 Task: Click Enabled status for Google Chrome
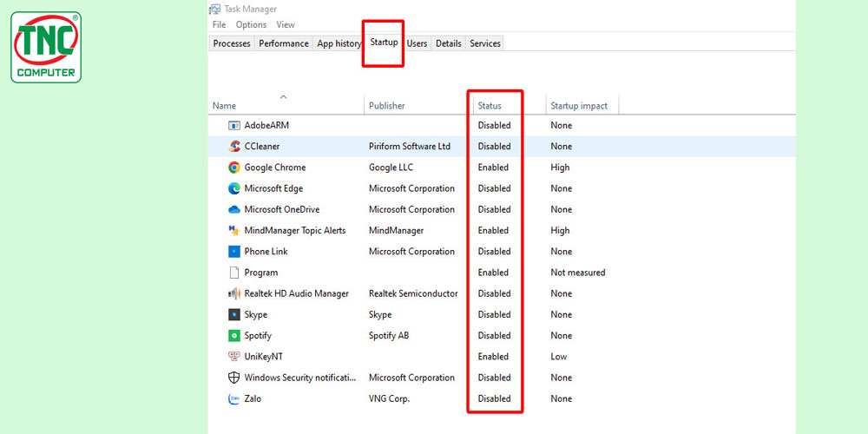493,168
